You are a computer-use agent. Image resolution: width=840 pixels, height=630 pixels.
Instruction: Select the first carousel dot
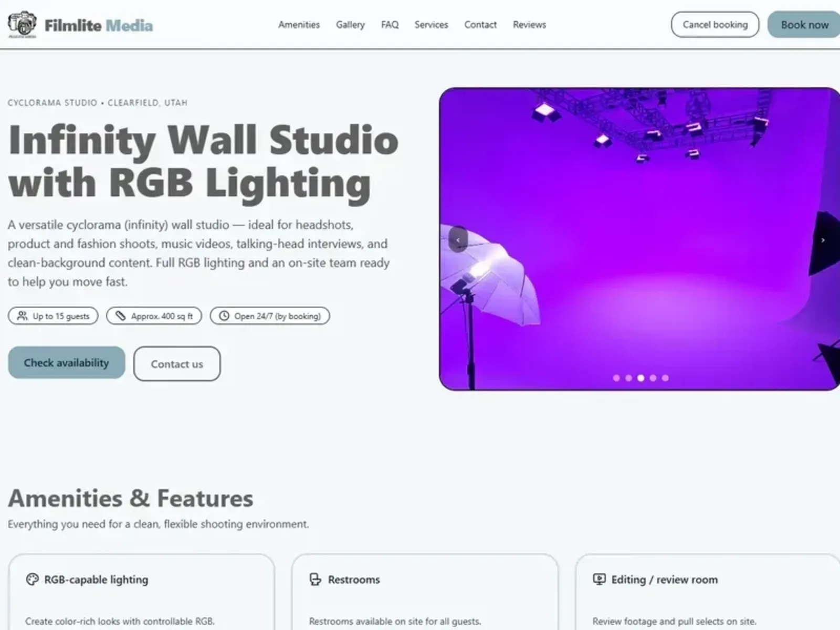[x=616, y=378]
